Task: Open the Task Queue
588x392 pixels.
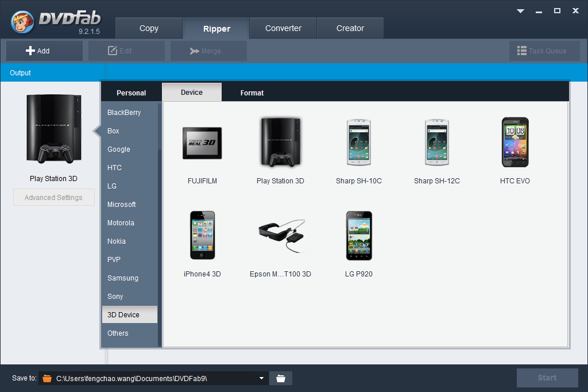Action: pos(544,51)
